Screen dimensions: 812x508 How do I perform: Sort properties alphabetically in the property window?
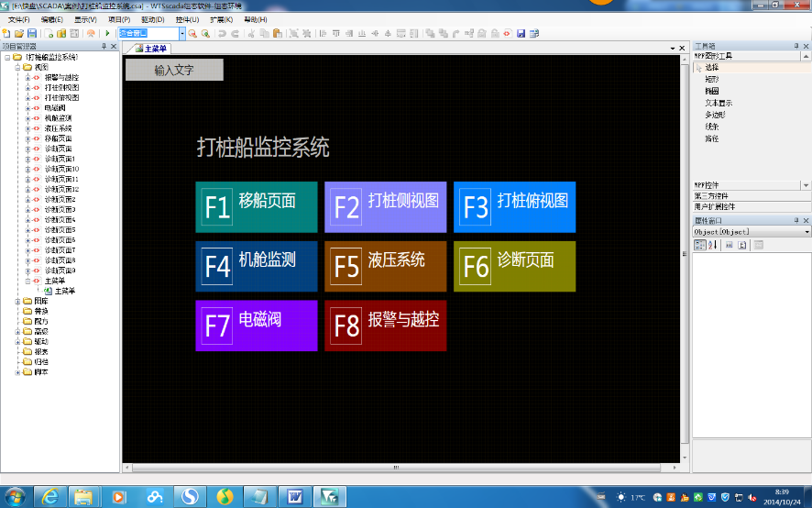(714, 245)
